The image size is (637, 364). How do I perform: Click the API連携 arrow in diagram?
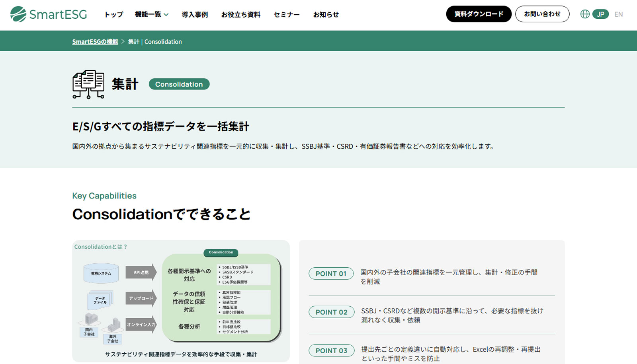(141, 273)
